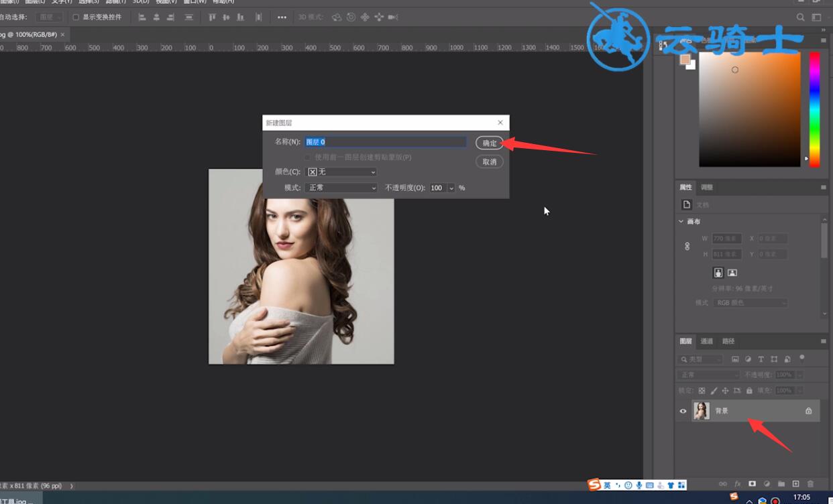The image size is (833, 504).
Task: Click the lock icon on the 背景 layer
Action: coord(808,411)
